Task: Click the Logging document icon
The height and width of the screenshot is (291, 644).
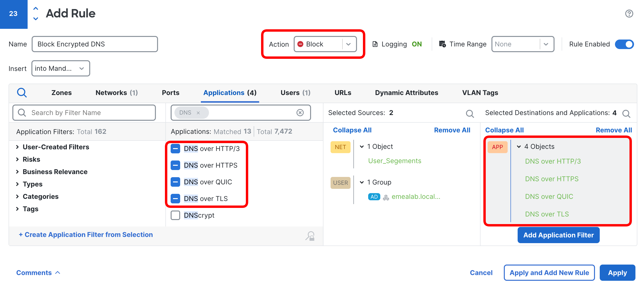Action: [375, 44]
